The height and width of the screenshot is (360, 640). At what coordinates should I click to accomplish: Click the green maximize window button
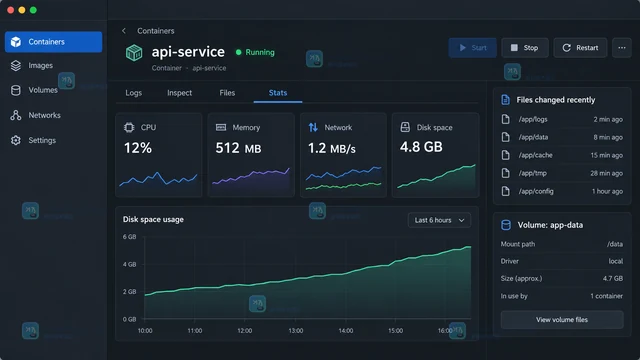coord(33,10)
